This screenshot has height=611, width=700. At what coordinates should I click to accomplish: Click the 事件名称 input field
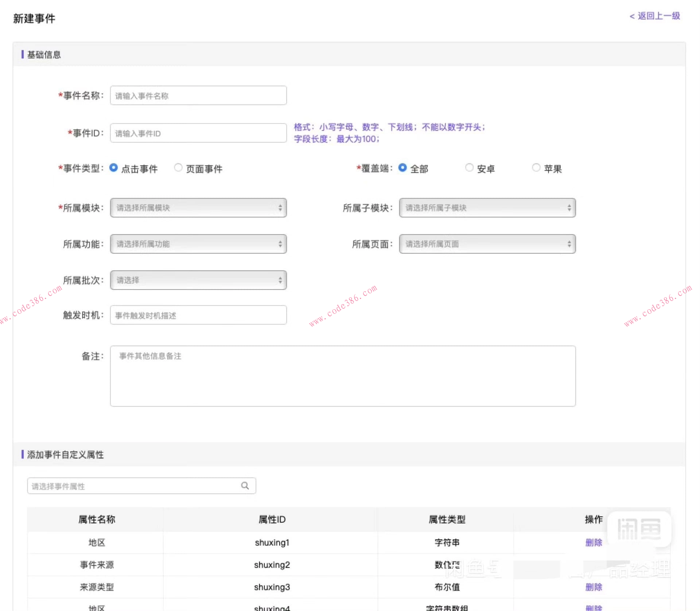198,96
